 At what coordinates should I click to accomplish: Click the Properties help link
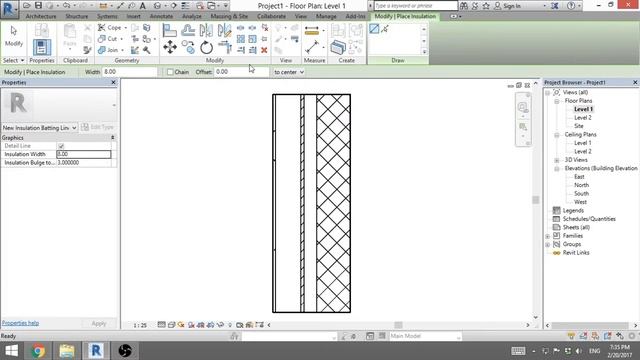coord(20,323)
